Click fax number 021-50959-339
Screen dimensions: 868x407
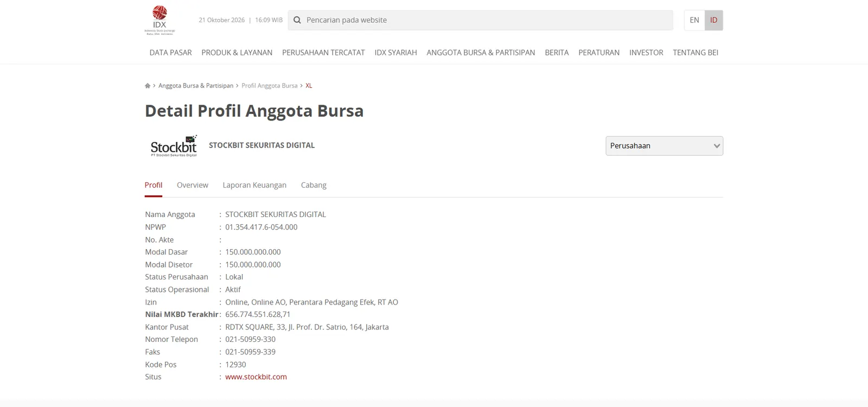(x=251, y=352)
